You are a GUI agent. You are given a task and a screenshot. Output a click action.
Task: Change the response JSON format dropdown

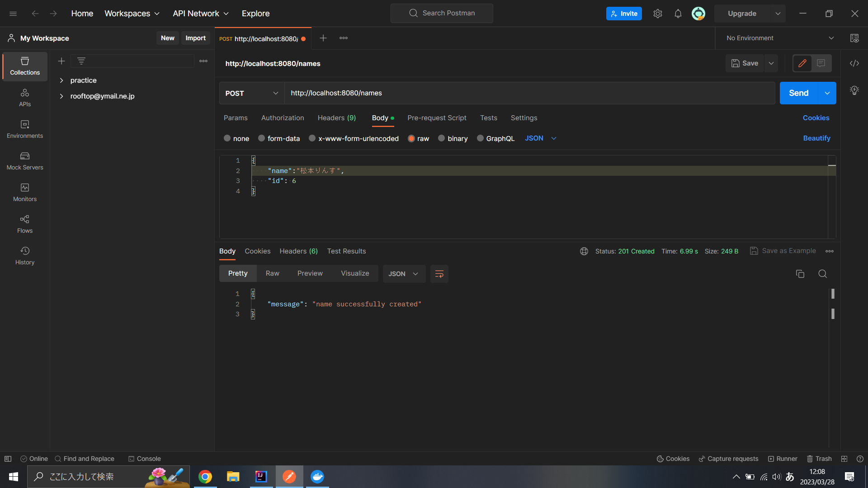pos(404,274)
